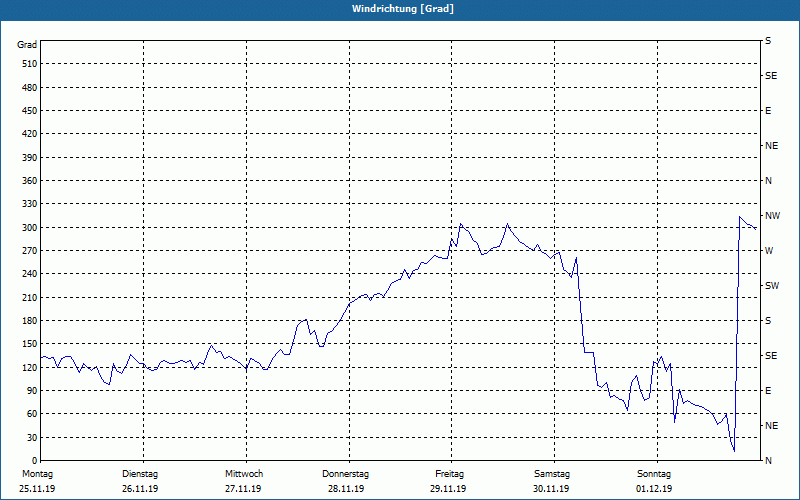Image resolution: width=800 pixels, height=500 pixels.
Task: Click the 120 axis value
Action: (30, 367)
